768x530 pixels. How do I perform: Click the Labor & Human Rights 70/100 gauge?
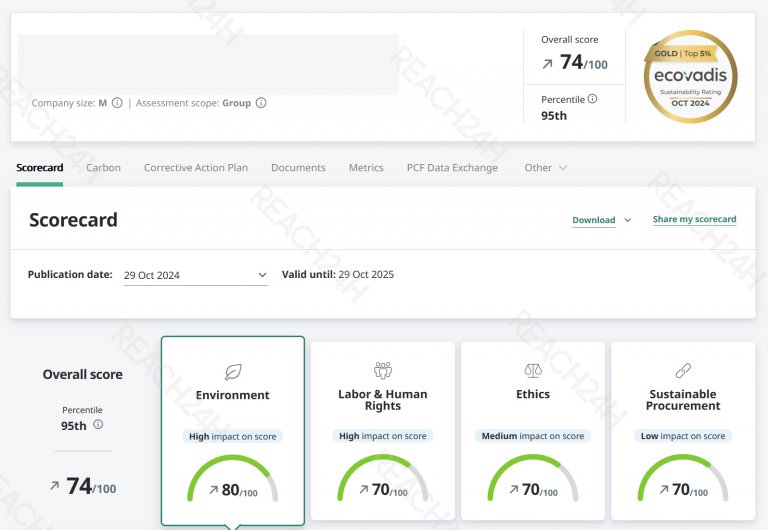383,479
